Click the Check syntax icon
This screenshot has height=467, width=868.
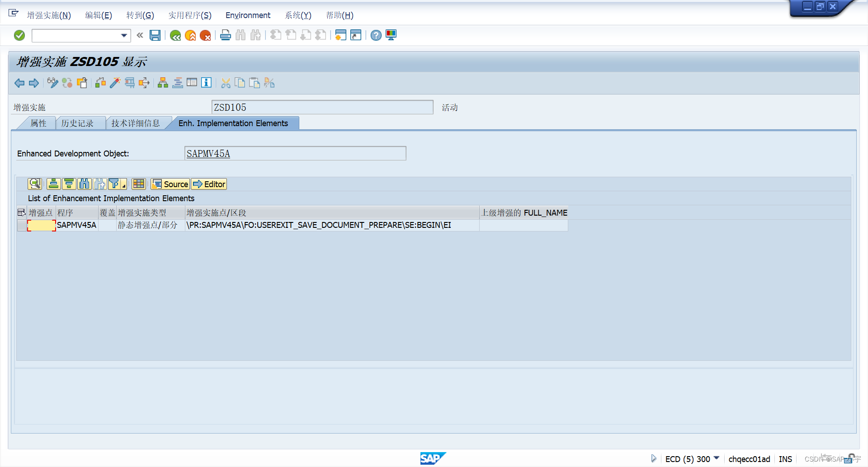click(x=100, y=83)
